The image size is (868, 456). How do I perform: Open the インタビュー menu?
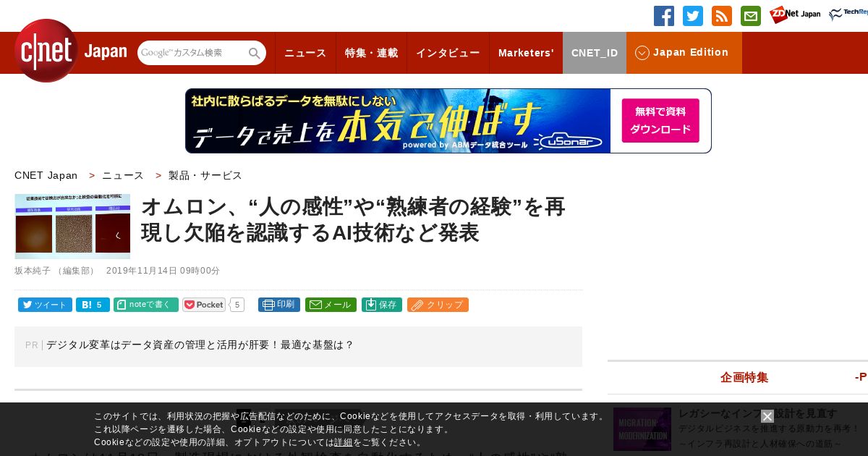(448, 53)
